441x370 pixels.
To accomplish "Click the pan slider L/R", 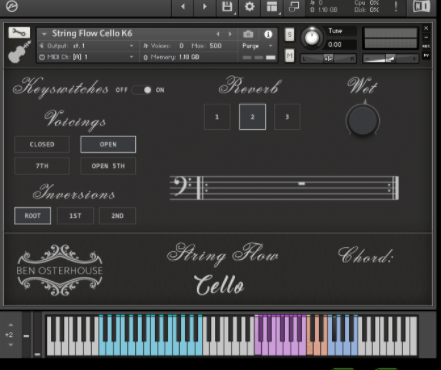I will point(328,59).
